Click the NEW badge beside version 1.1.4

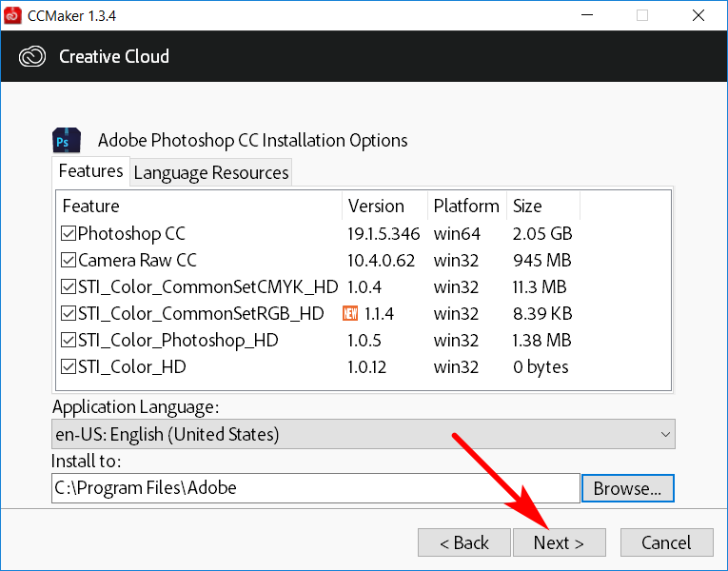click(x=350, y=314)
